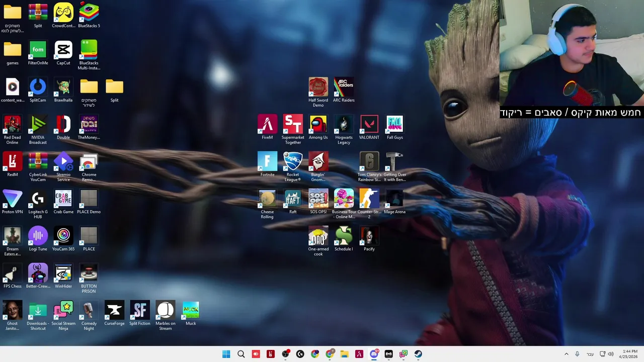
Task: Open the CrowdControl desktop icon
Action: click(63, 16)
